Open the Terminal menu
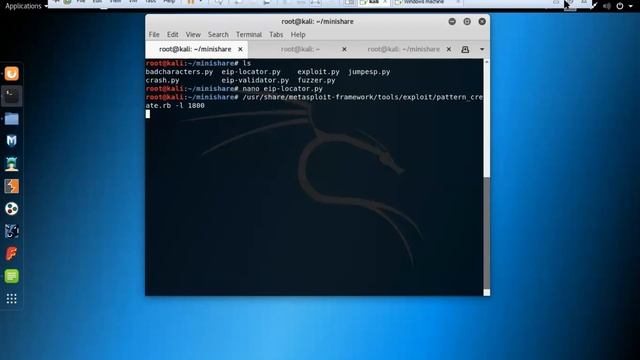 249,35
